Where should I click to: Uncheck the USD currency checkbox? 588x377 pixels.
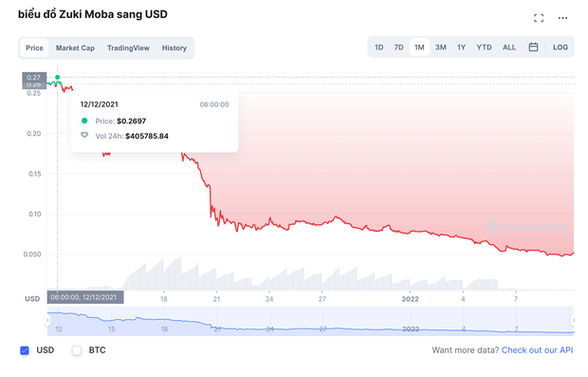tap(25, 350)
